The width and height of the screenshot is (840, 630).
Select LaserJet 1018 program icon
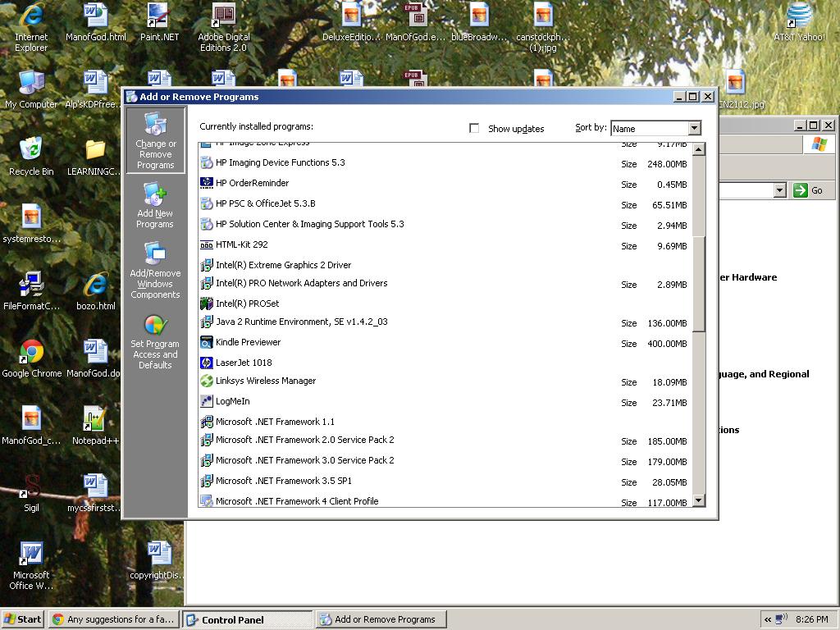(206, 363)
